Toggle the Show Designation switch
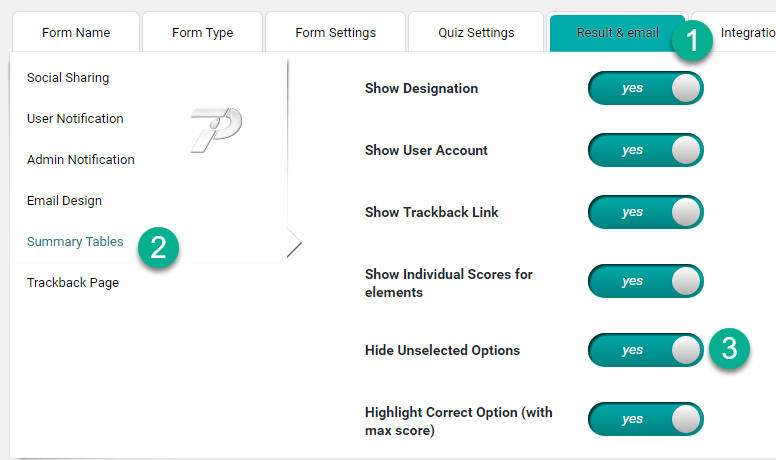Viewport: 776px width, 460px height. point(646,88)
